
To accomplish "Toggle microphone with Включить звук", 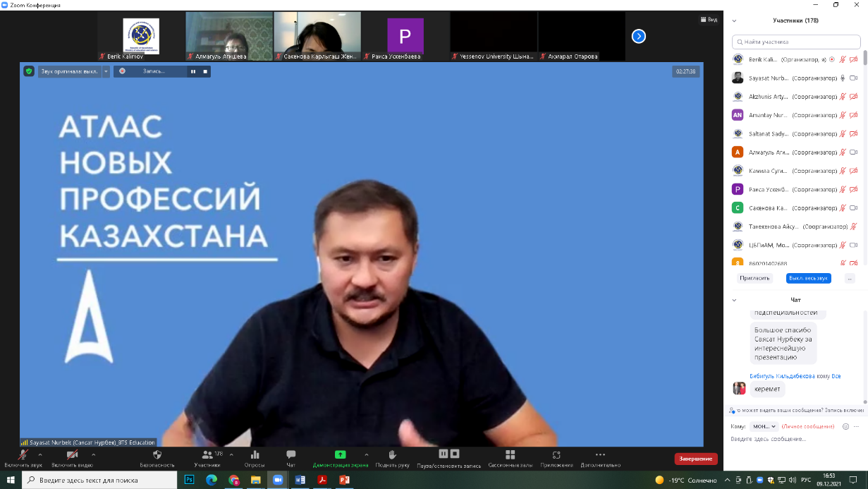I will (23, 455).
